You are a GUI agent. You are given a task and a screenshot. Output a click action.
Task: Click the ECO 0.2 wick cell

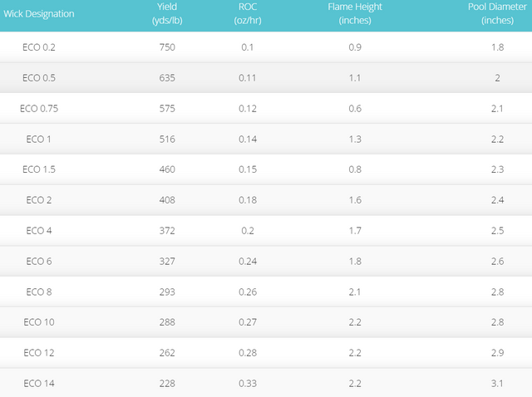pos(39,47)
